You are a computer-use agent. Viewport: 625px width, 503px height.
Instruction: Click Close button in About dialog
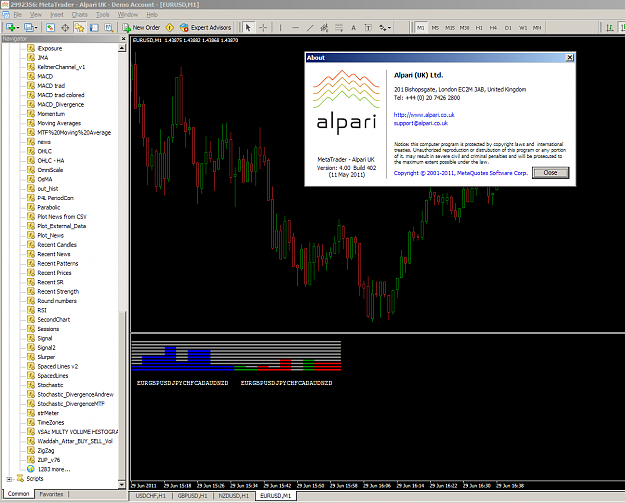550,173
